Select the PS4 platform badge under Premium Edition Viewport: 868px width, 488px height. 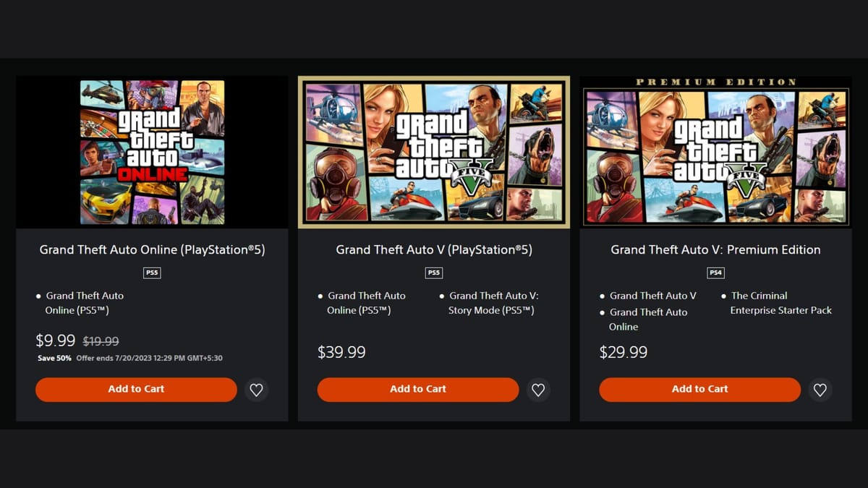[x=715, y=273]
